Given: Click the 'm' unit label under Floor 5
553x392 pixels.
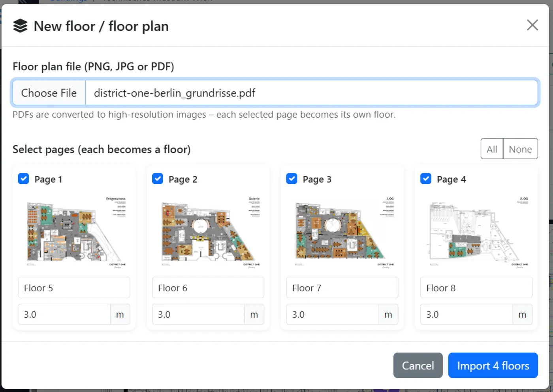Looking at the screenshot, I should pos(120,314).
